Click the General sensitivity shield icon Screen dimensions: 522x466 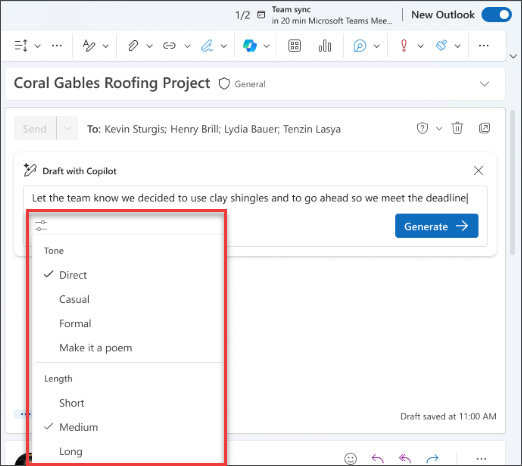pyautogui.click(x=224, y=84)
